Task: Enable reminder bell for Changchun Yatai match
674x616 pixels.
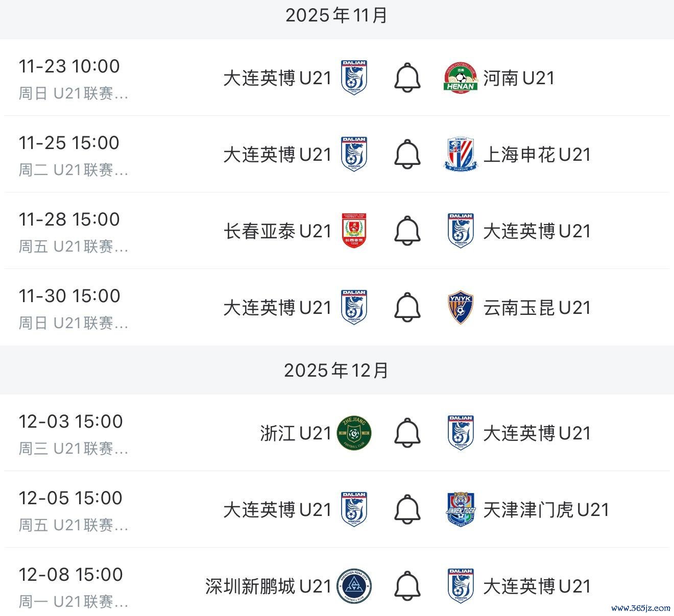Action: point(407,231)
